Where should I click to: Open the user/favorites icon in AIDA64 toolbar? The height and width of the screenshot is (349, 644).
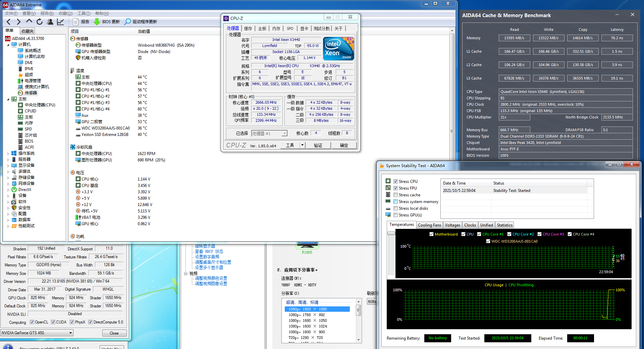50,22
